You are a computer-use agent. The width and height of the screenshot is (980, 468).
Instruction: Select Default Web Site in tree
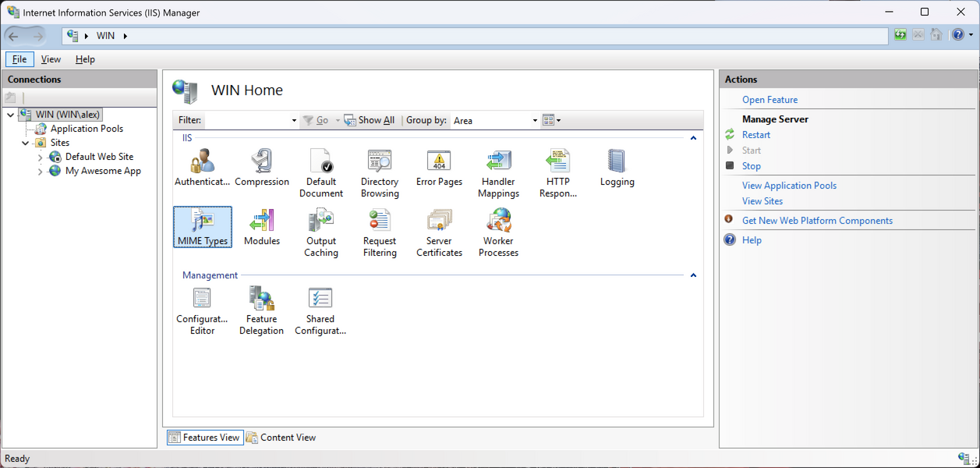(99, 157)
